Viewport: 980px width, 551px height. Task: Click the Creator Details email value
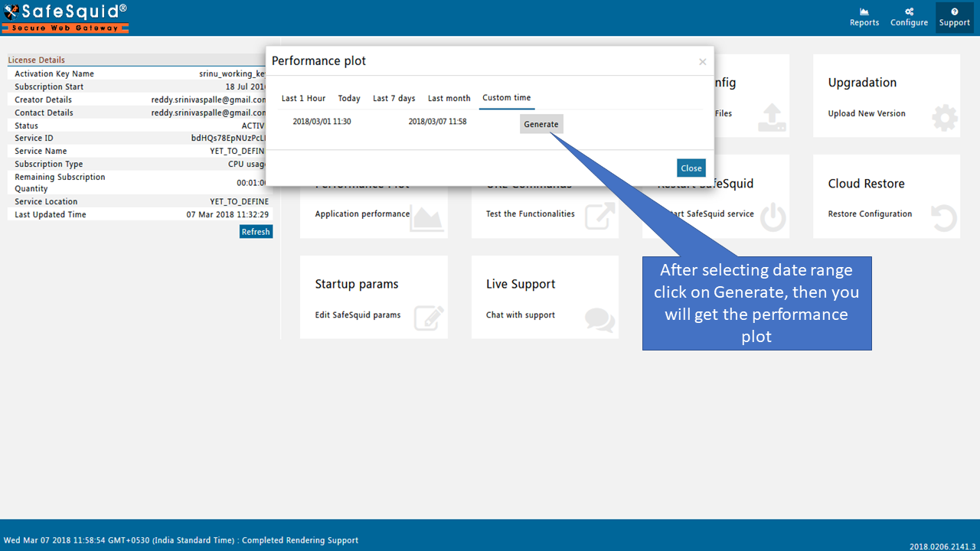(x=209, y=100)
